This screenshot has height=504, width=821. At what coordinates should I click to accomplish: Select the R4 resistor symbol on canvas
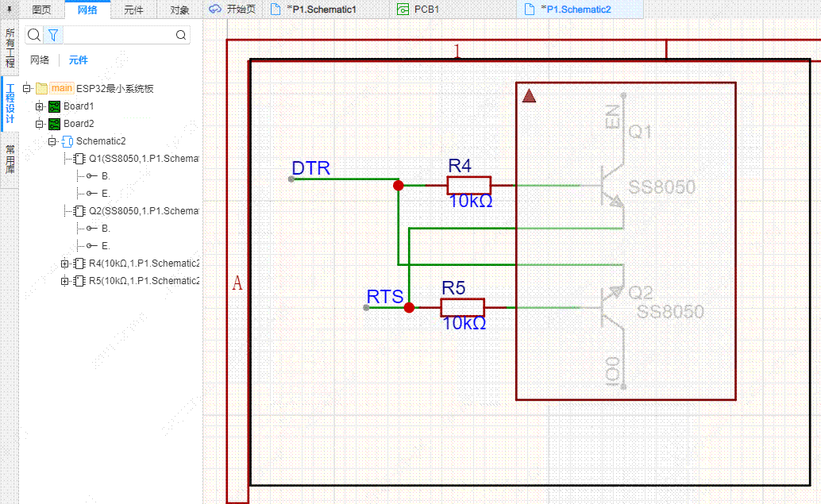[468, 185]
